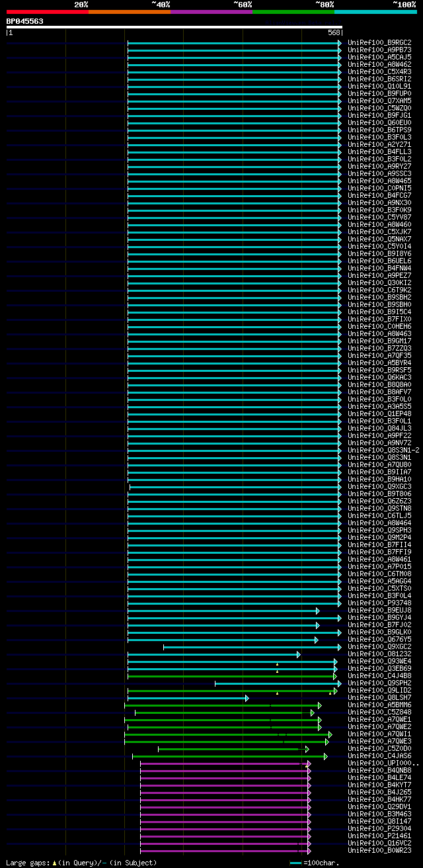Viewport: 423px width, 868px height.
Task: Click the purple alignment bar for Q16VC2
Action: (225, 843)
